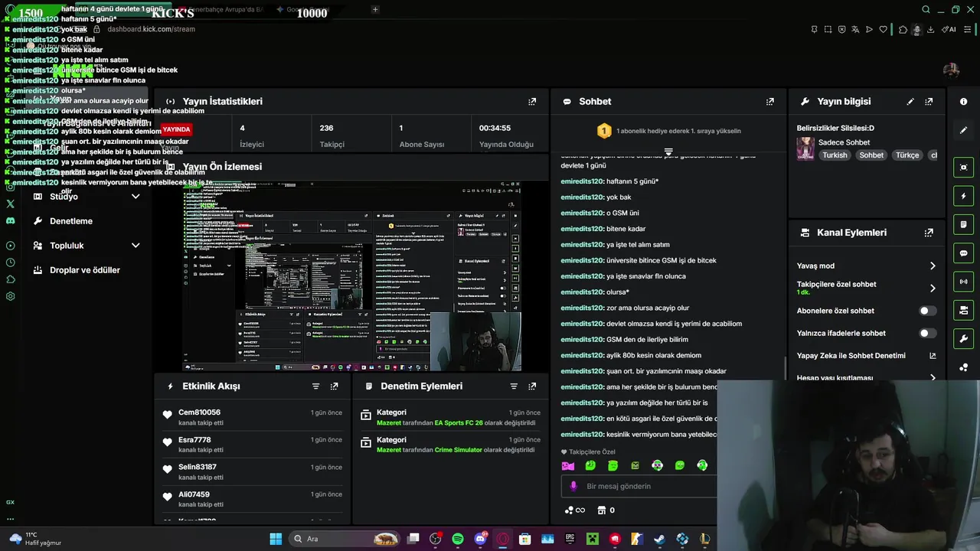
Task: Click the heart bookmark icon in address bar
Action: (883, 29)
